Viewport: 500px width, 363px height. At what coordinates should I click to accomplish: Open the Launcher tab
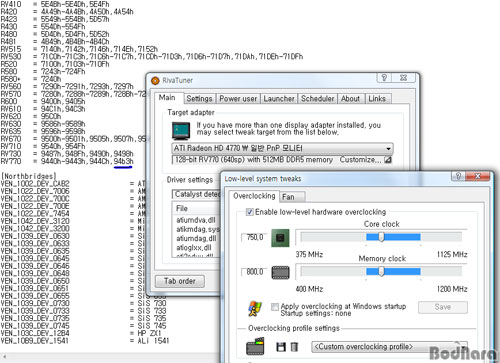coord(279,99)
